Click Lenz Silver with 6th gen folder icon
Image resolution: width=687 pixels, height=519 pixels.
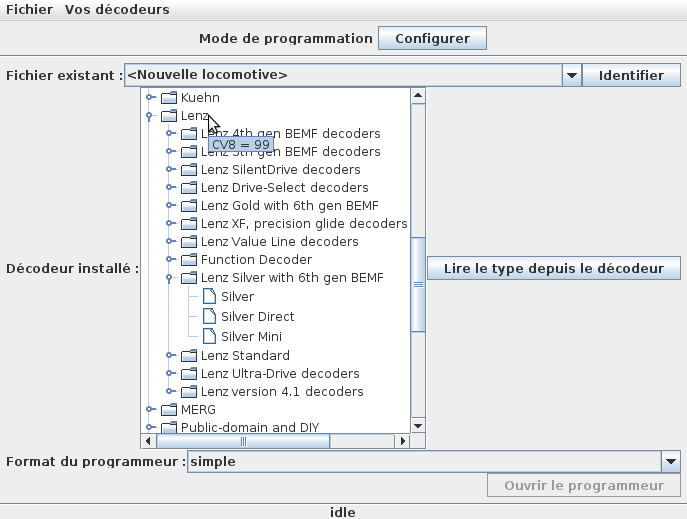coord(189,278)
